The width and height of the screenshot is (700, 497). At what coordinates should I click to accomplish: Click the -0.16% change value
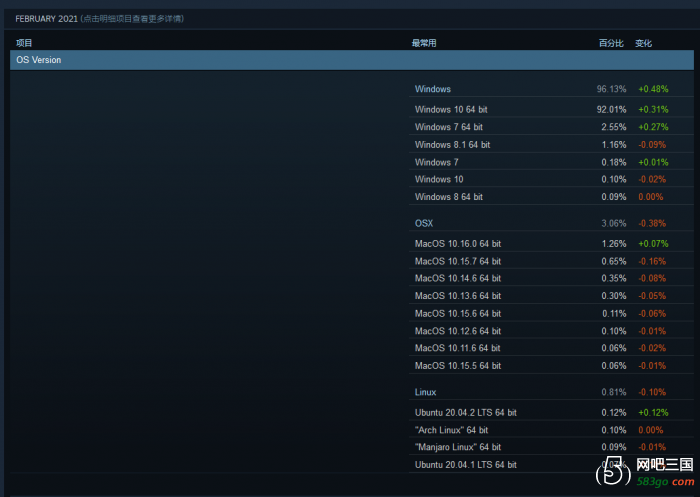coord(652,261)
